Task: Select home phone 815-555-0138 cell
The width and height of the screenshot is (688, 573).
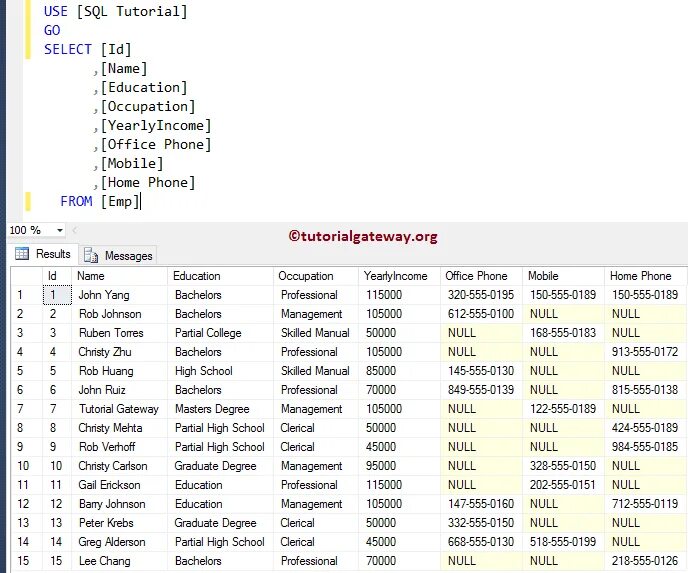Action: (645, 390)
